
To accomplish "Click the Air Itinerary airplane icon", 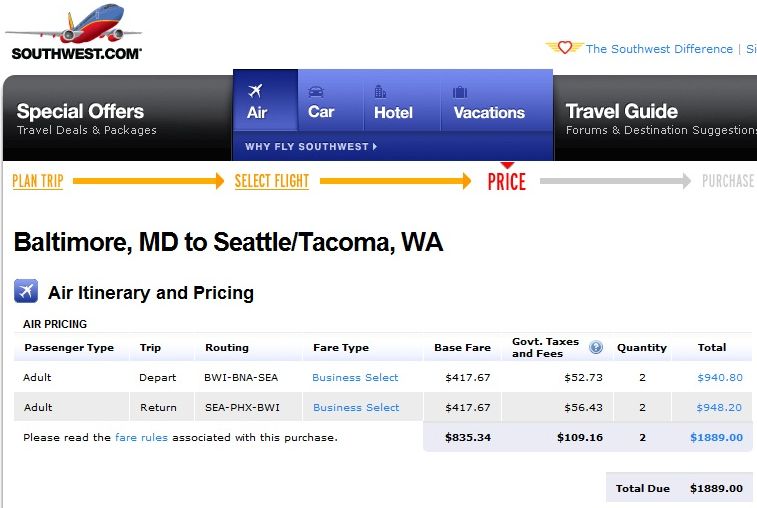I will click(x=26, y=291).
